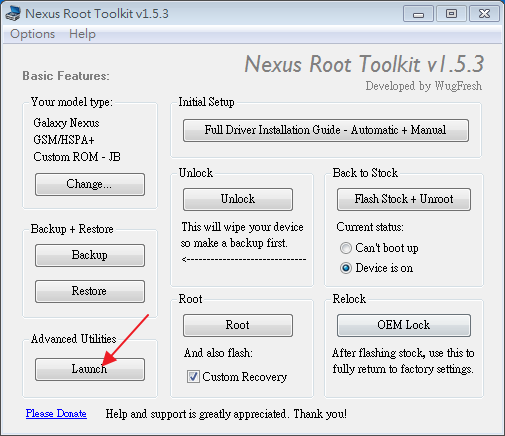The image size is (505, 436).
Task: Click the 'Developed by WugFresh' text
Action: click(x=423, y=86)
